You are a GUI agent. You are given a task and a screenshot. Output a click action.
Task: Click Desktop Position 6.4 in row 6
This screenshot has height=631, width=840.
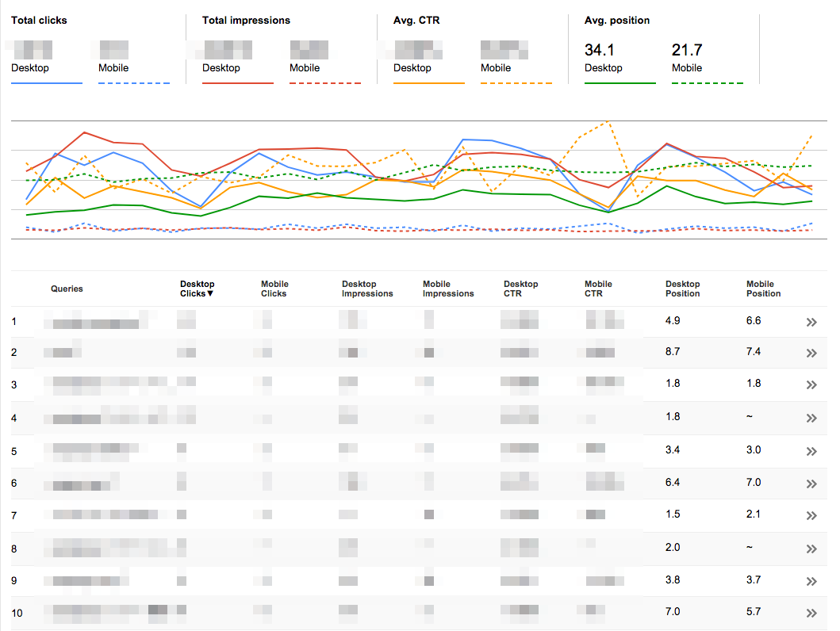pyautogui.click(x=673, y=482)
